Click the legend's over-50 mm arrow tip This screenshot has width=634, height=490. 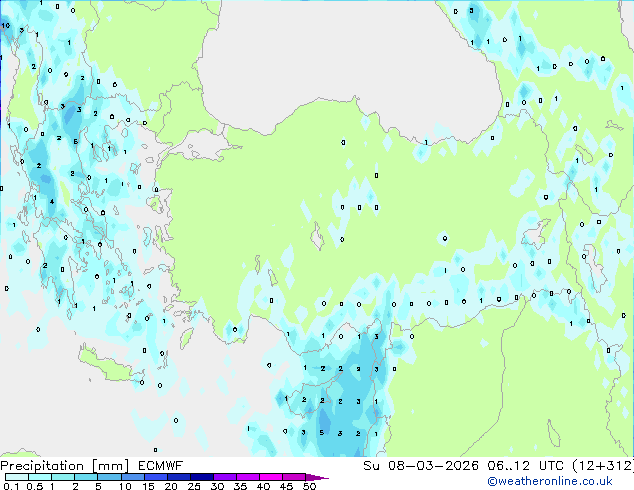tap(317, 477)
